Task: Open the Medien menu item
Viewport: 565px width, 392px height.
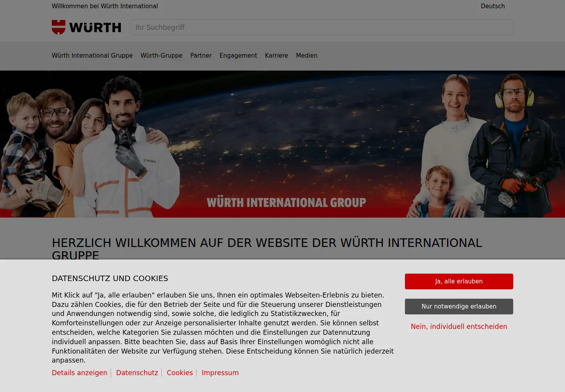Action: (306, 56)
